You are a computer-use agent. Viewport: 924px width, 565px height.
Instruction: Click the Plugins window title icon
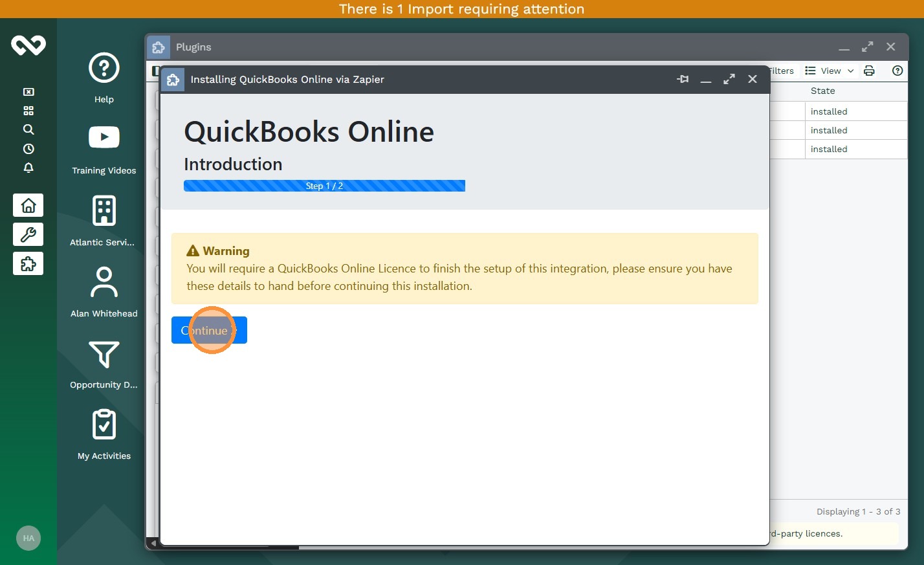click(x=159, y=47)
